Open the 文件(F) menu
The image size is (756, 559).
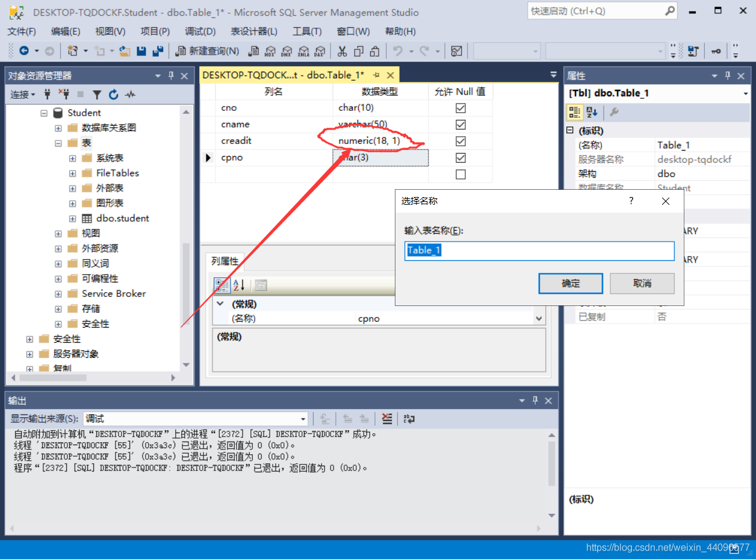(22, 31)
